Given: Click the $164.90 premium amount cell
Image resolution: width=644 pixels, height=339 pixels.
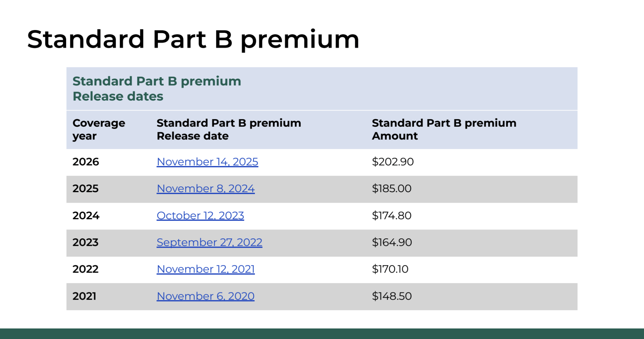Looking at the screenshot, I should tap(392, 243).
